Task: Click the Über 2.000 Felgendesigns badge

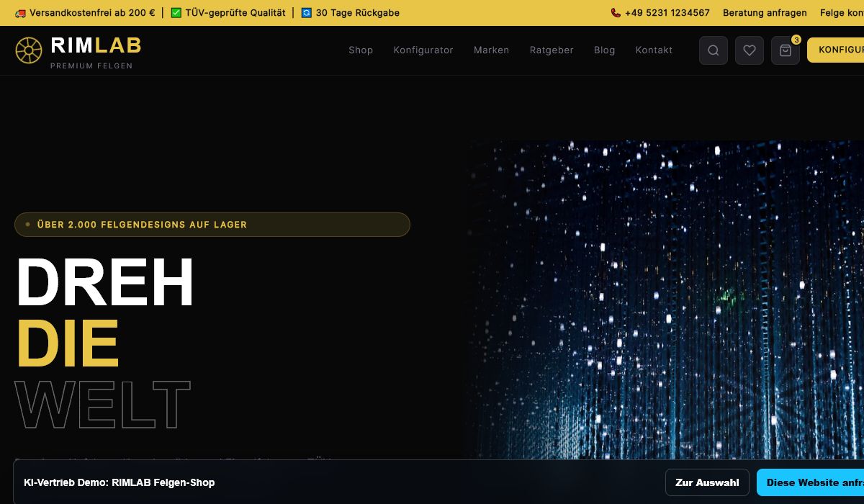Action: tap(212, 225)
